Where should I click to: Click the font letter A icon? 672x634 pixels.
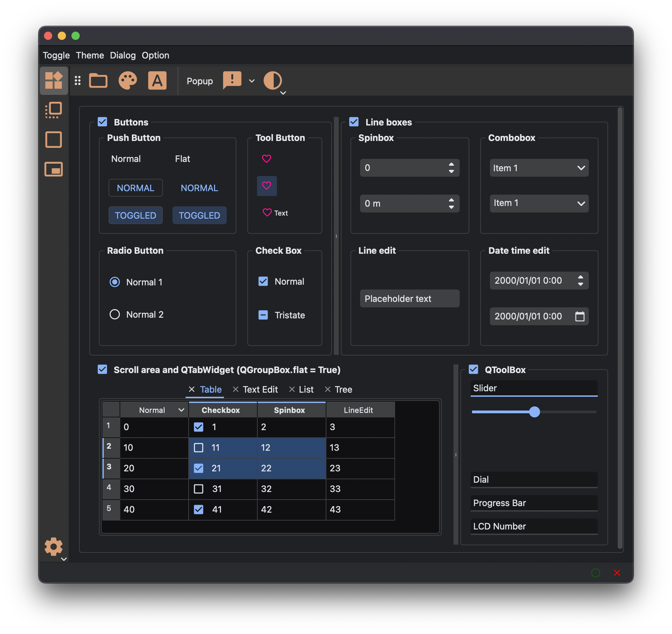157,81
